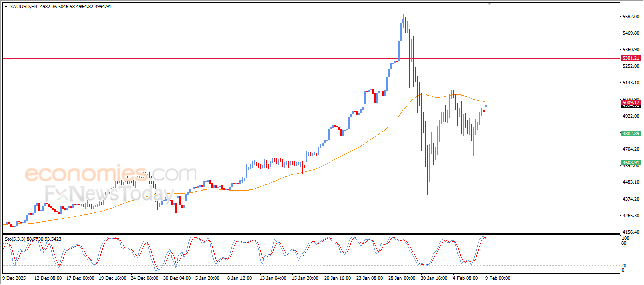
Task: Click the 24 Dec 08:00 time label
Action: point(144,278)
